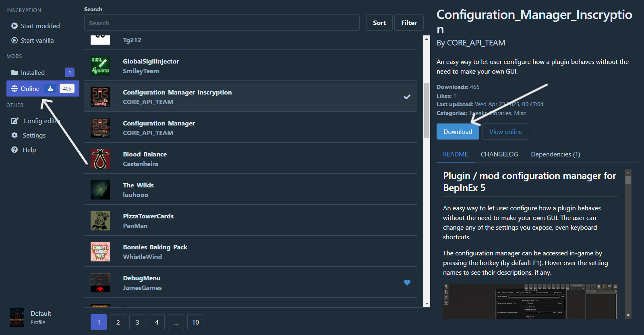Open the Help page
Viewport: 644px width, 335px height.
click(43, 150)
